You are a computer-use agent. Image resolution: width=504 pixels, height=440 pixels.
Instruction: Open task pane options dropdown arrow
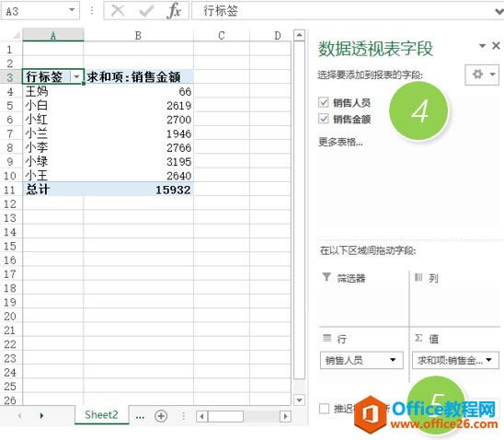(x=482, y=46)
